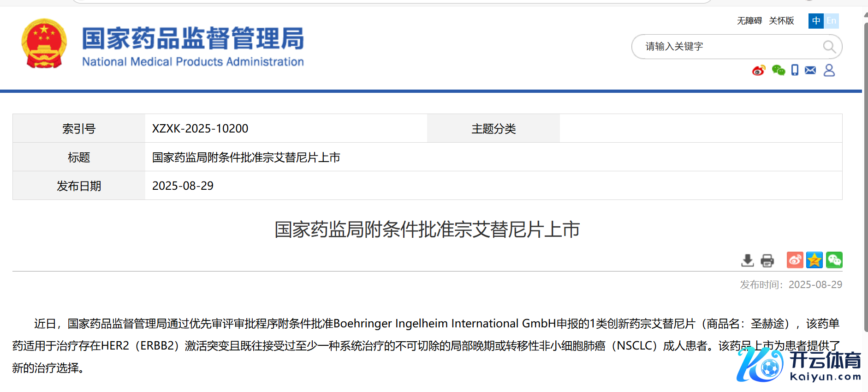The height and width of the screenshot is (392, 868).
Task: Share article to QZone star icon
Action: click(814, 260)
